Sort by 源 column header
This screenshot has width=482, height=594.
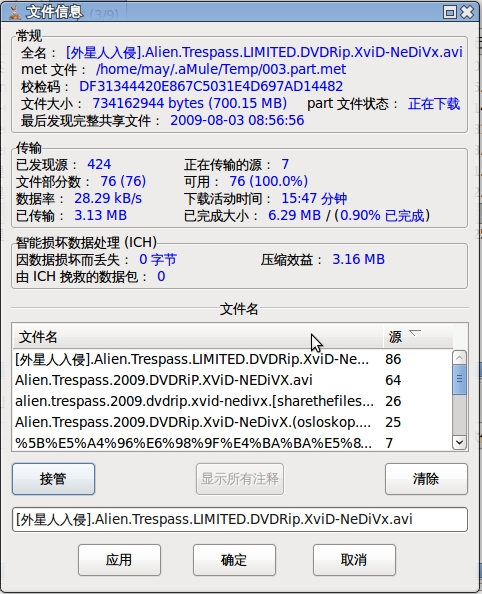point(418,336)
